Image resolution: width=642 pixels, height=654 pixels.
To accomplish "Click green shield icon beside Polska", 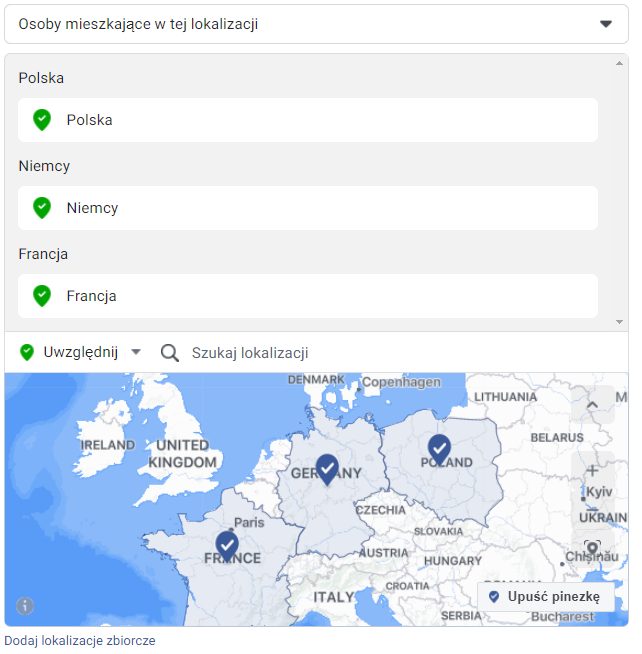I will click(x=42, y=120).
